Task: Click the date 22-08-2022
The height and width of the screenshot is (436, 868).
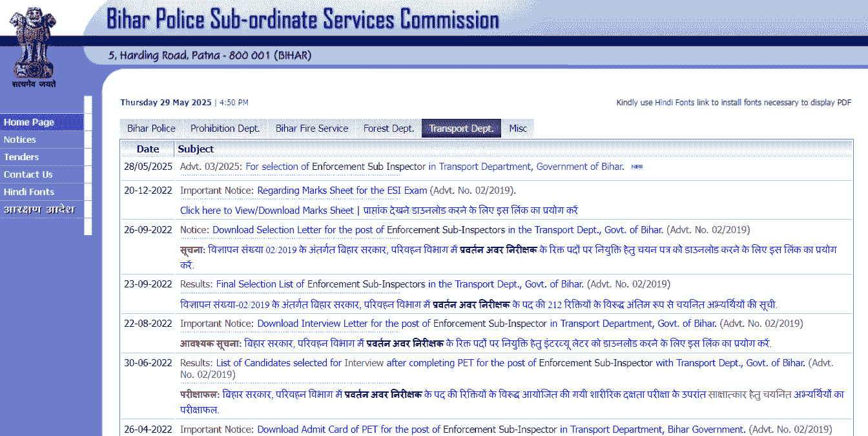Action: [149, 324]
